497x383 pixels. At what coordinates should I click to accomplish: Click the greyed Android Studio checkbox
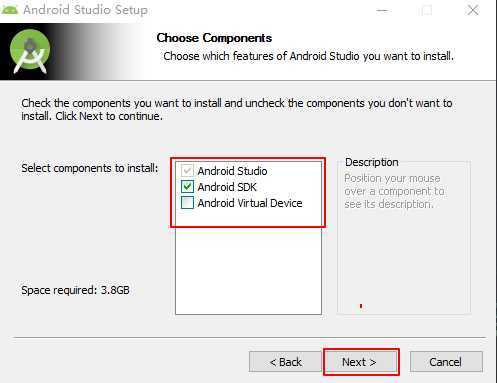(187, 171)
